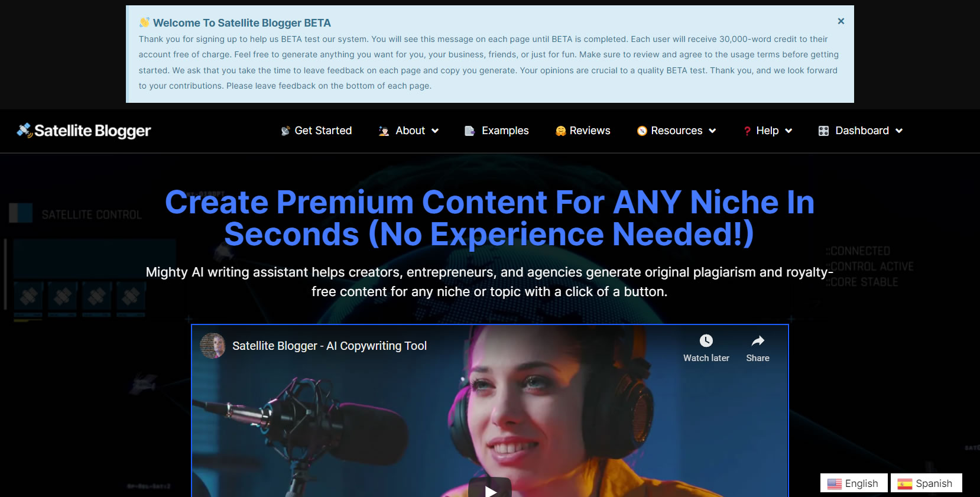
Task: Click the Dashboard grid icon
Action: coord(823,131)
